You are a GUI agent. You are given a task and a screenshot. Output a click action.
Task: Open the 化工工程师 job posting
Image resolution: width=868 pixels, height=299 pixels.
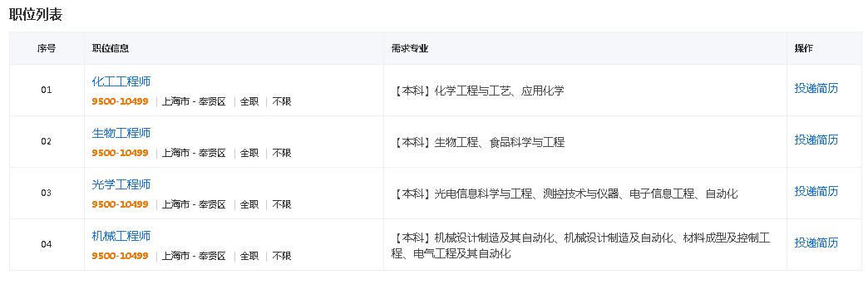point(121,81)
